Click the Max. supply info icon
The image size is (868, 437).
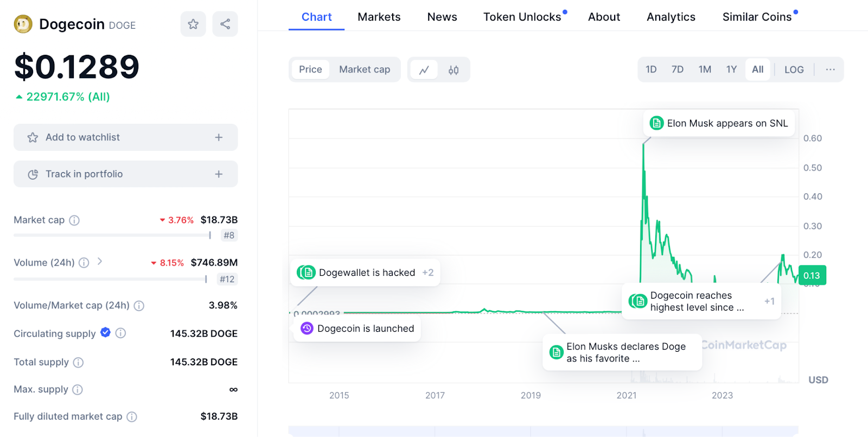(x=78, y=390)
